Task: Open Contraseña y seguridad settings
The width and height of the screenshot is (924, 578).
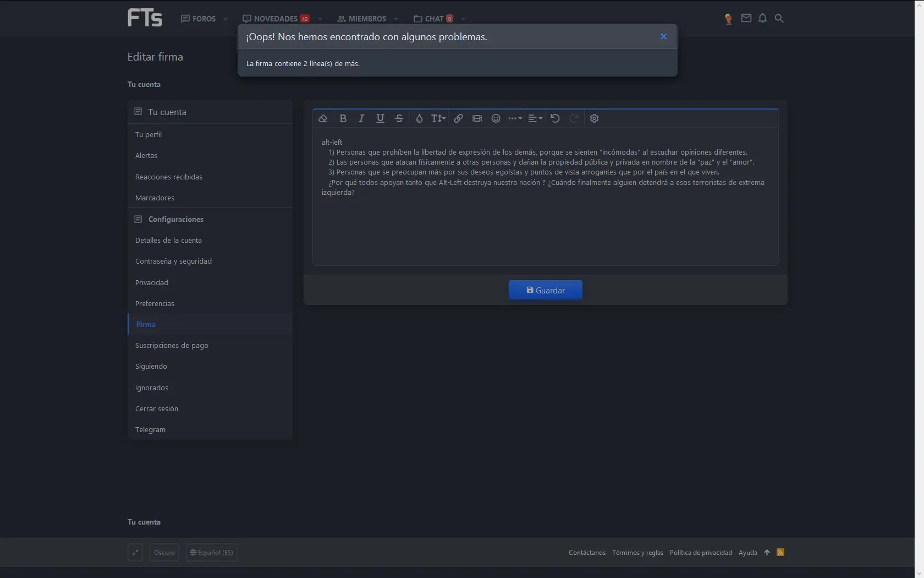Action: [x=210, y=261]
